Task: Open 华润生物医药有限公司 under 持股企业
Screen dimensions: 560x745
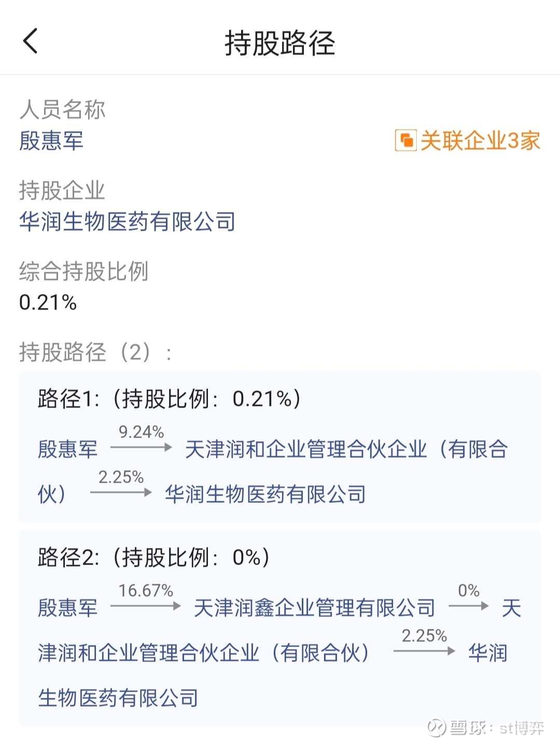Action: point(127,222)
